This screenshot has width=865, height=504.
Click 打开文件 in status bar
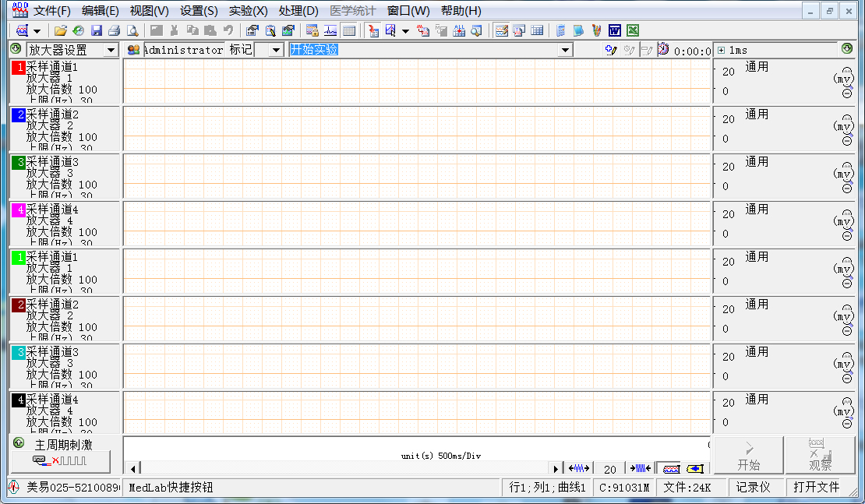point(816,487)
